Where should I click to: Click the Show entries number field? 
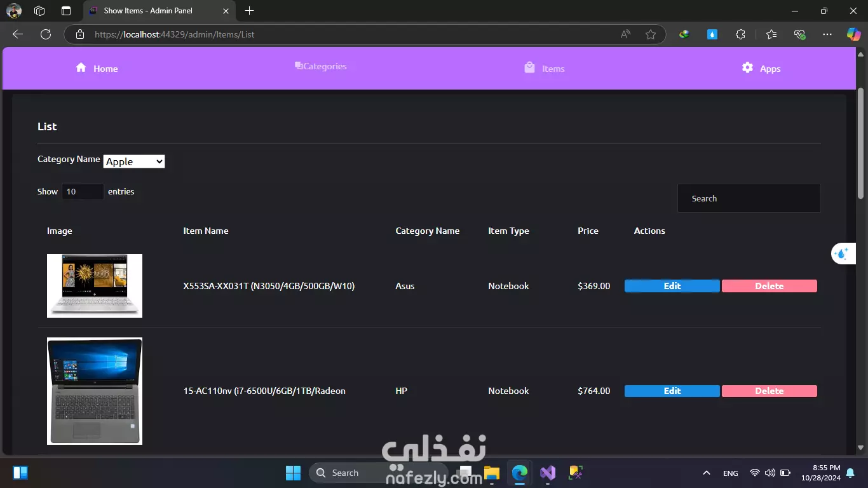point(83,191)
